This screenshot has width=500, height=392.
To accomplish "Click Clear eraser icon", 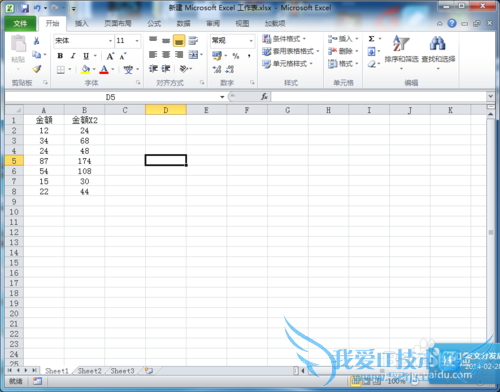I will 372,64.
